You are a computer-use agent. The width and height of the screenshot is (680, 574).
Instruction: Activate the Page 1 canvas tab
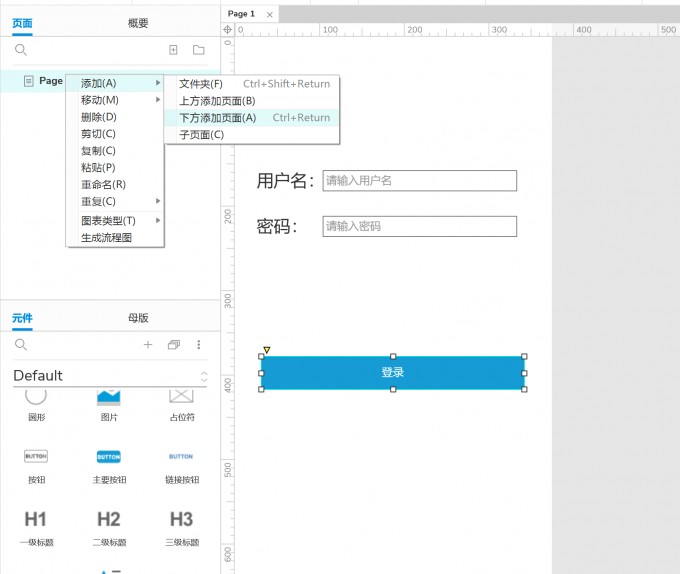pyautogui.click(x=241, y=14)
